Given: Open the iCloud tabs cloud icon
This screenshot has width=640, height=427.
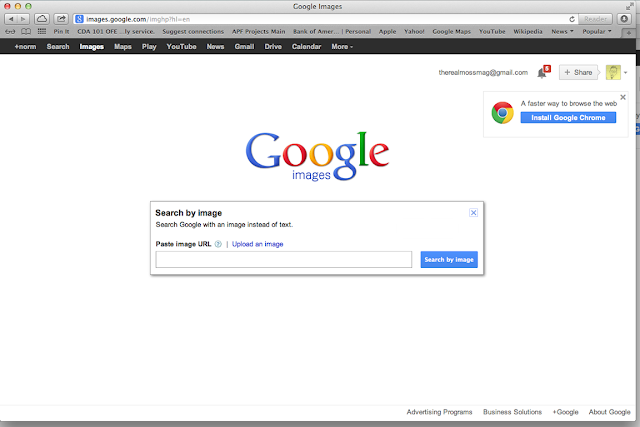Looking at the screenshot, I should pyautogui.click(x=42, y=19).
